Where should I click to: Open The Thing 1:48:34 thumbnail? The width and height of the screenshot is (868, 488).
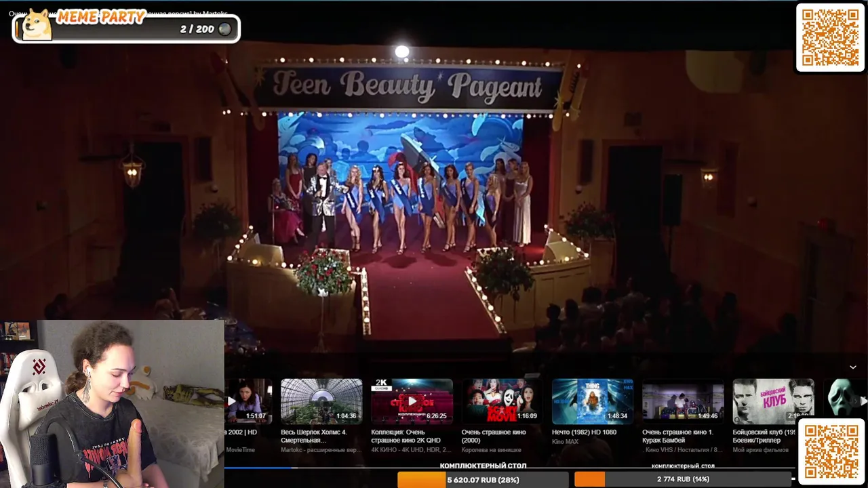pyautogui.click(x=593, y=401)
